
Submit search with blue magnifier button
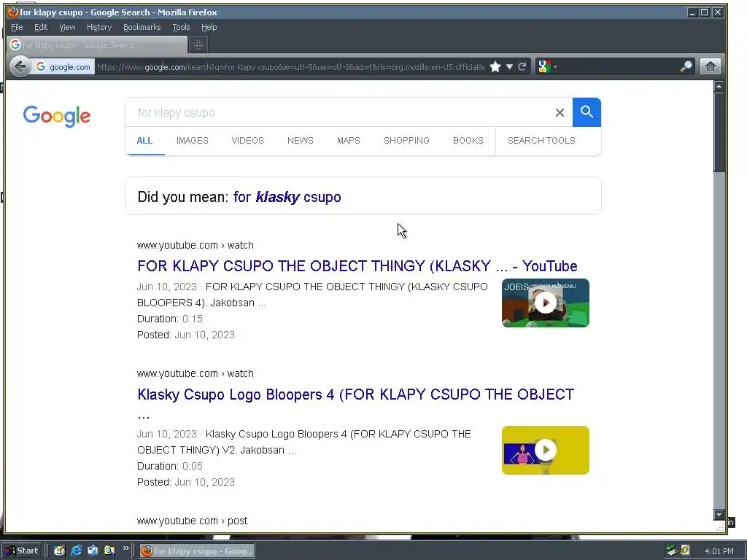click(587, 112)
